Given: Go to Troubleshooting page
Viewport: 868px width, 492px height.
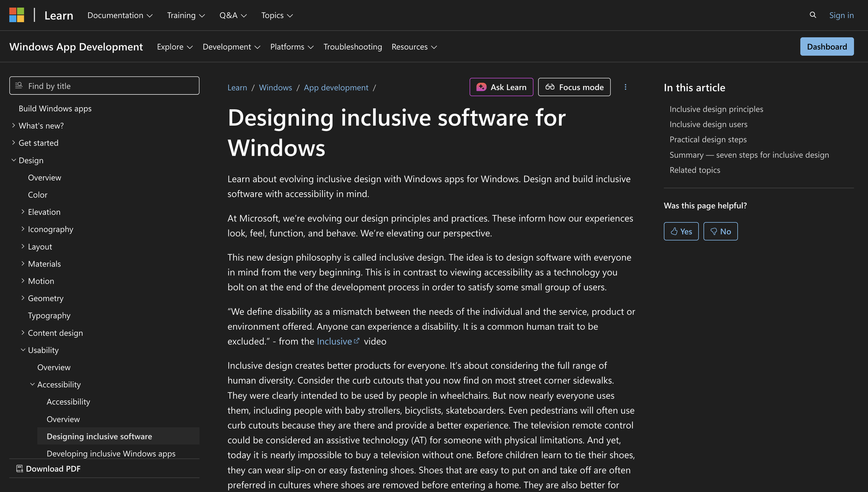Looking at the screenshot, I should point(352,47).
